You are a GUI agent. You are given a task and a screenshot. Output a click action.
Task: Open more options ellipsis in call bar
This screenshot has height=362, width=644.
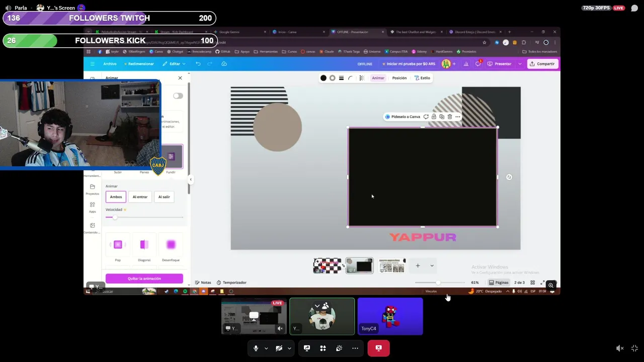(355, 348)
